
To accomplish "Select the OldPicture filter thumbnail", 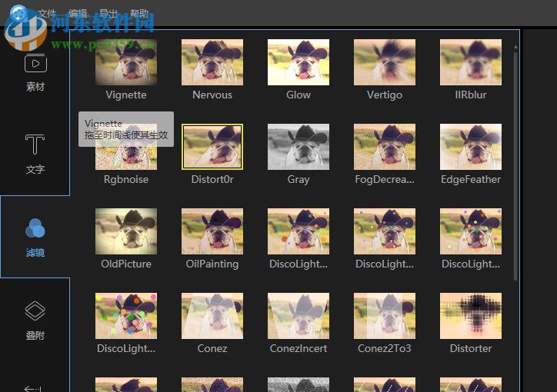I will tap(126, 231).
